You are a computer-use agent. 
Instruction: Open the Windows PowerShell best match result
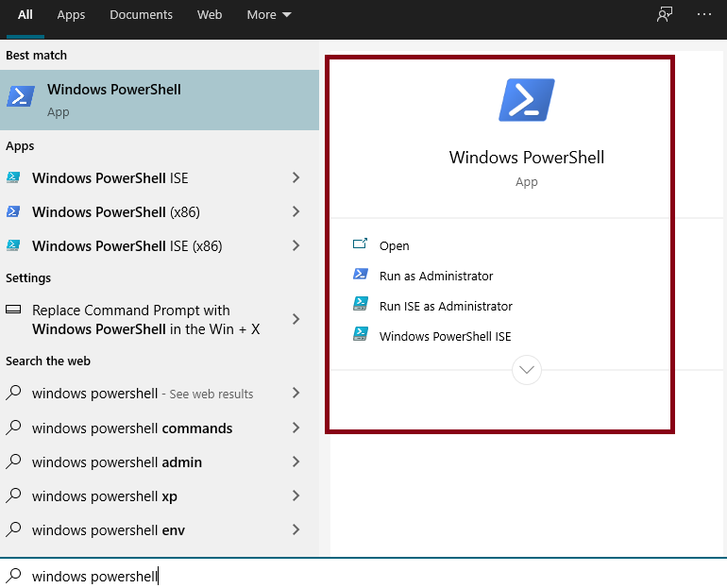coord(159,100)
